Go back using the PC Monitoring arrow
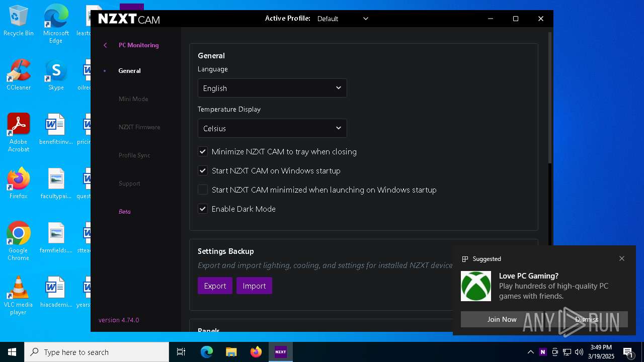This screenshot has width=644, height=362. pos(105,45)
